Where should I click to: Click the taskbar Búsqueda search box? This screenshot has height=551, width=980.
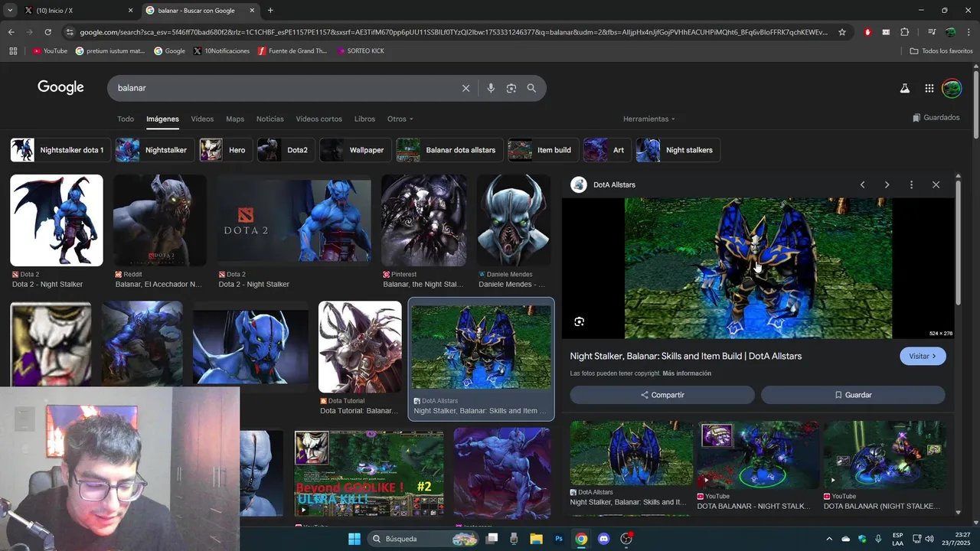[424, 539]
